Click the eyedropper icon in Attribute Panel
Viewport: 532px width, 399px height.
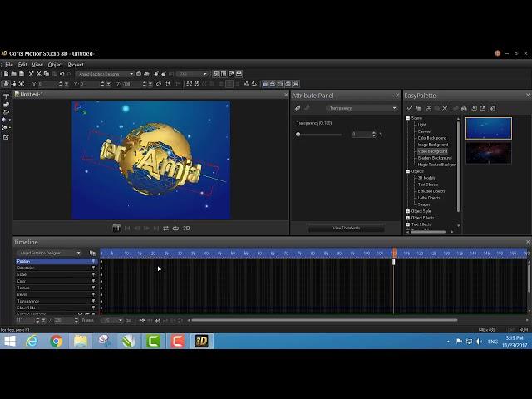point(298,108)
